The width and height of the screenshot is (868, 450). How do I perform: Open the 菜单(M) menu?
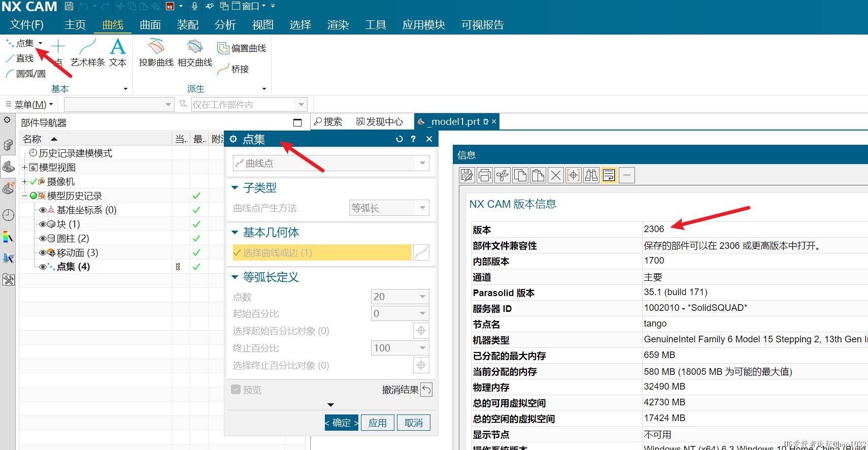coord(29,105)
